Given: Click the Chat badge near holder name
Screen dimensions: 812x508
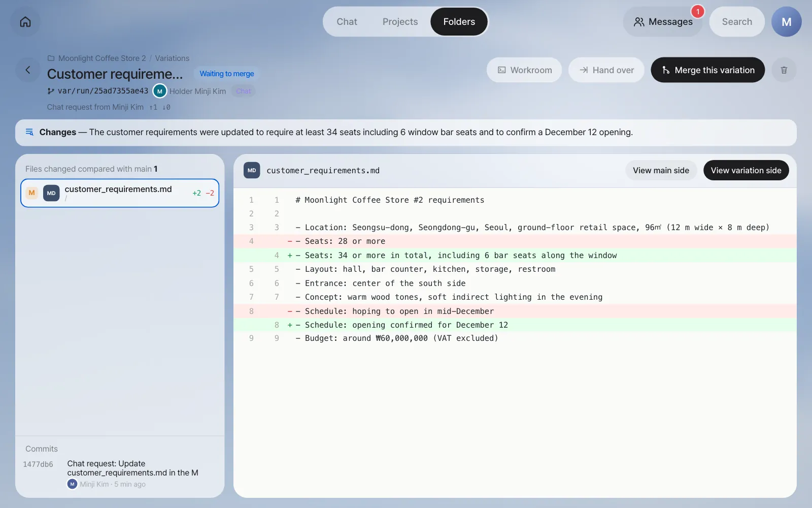Looking at the screenshot, I should click(244, 91).
